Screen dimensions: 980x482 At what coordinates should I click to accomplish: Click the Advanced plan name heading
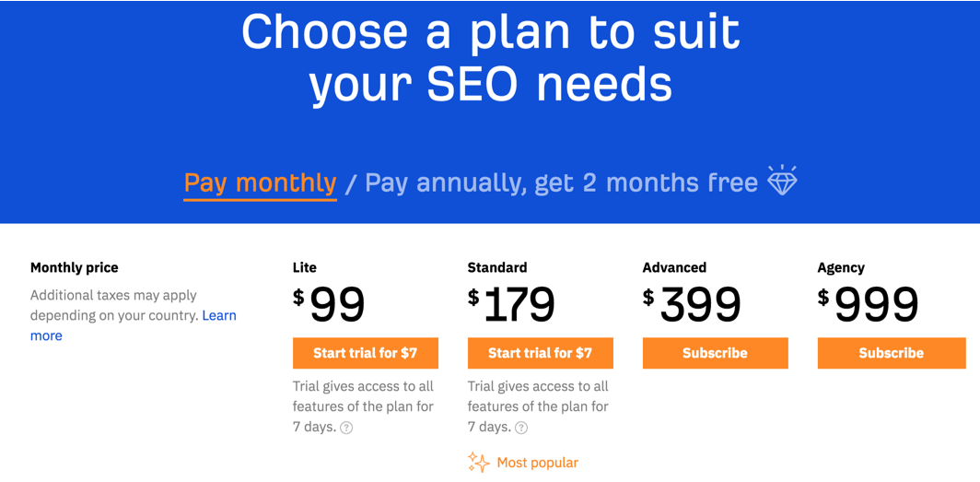click(x=674, y=267)
